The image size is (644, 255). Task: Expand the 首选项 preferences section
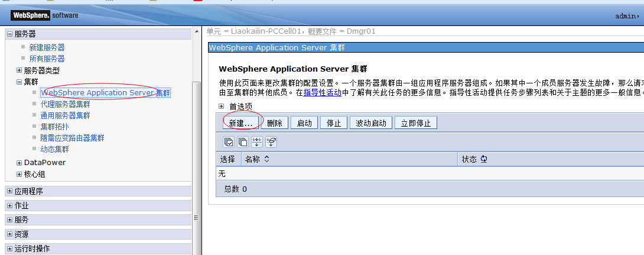click(x=221, y=106)
